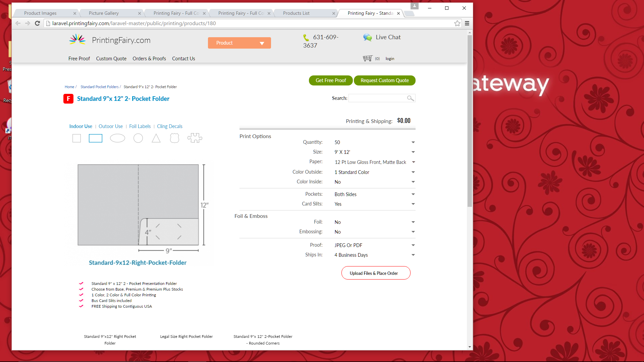
Task: Click the Get Free Proof button
Action: pos(331,80)
